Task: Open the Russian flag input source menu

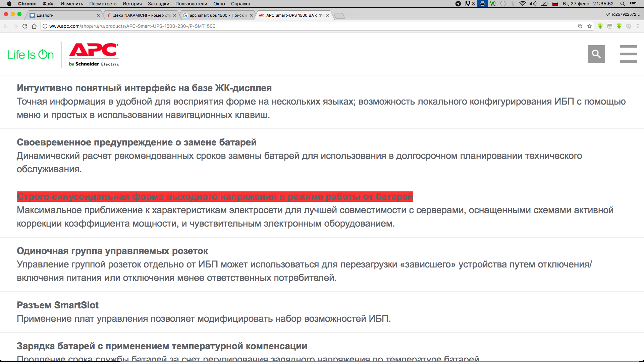Action: [555, 4]
